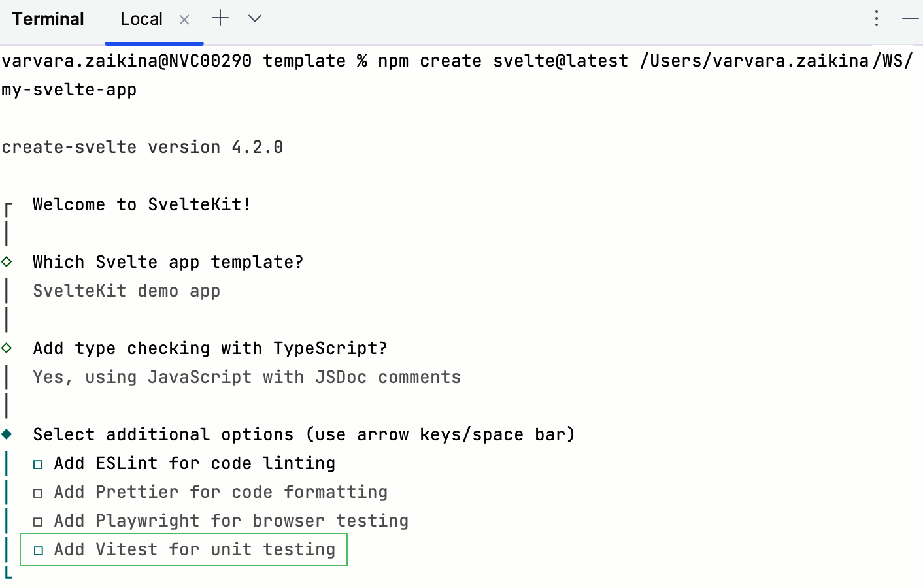
Task: Switch to the Local terminal tab
Action: [141, 19]
